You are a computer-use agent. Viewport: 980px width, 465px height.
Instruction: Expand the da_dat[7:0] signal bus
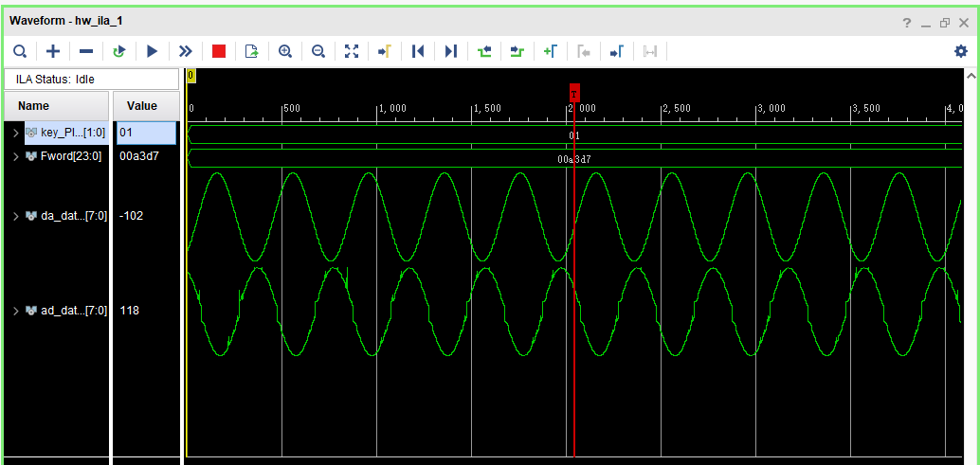coord(15,216)
